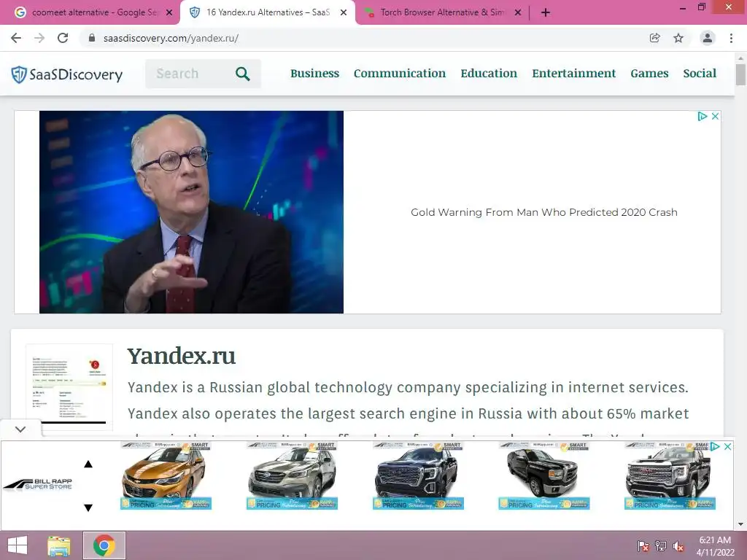The height and width of the screenshot is (560, 747).
Task: Click the taskbar clock and date
Action: [x=715, y=546]
